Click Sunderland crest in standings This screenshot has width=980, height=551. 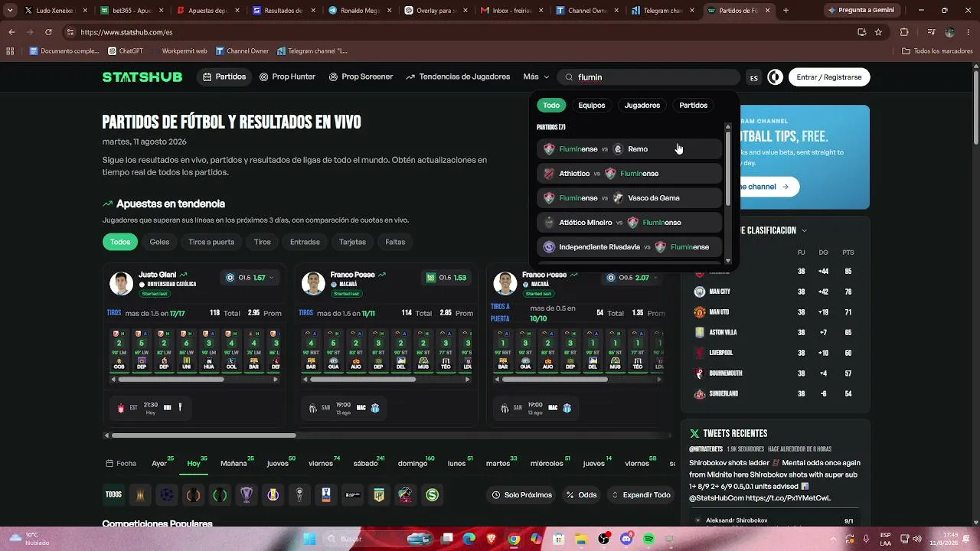pos(699,394)
